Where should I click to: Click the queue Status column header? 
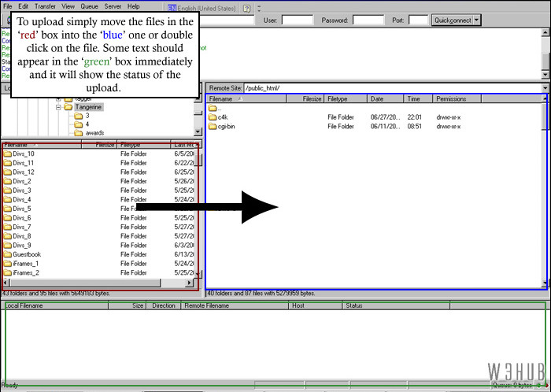[x=396, y=305]
